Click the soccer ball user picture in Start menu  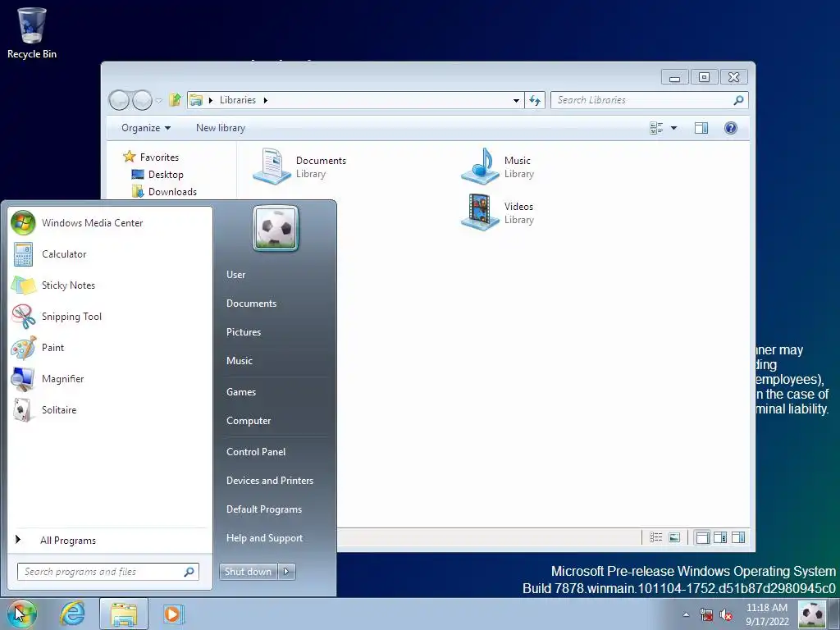276,229
